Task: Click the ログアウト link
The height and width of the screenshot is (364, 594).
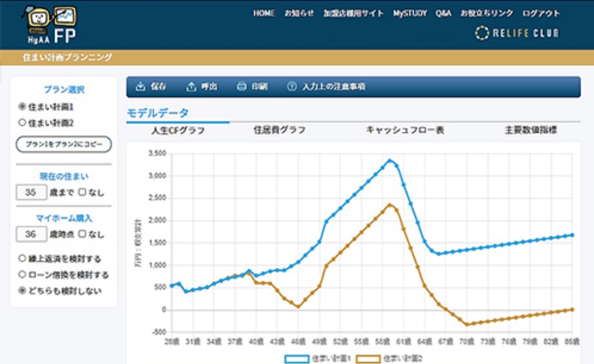Action: click(541, 13)
